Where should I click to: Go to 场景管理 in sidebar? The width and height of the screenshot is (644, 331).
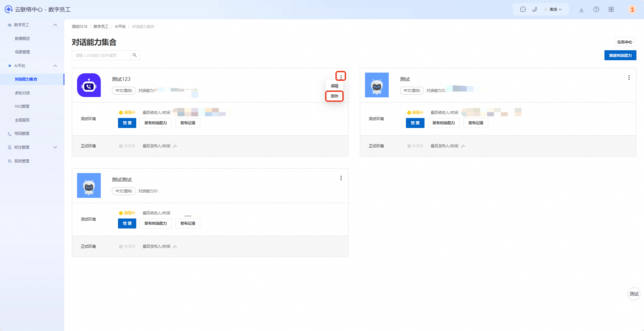coord(22,52)
